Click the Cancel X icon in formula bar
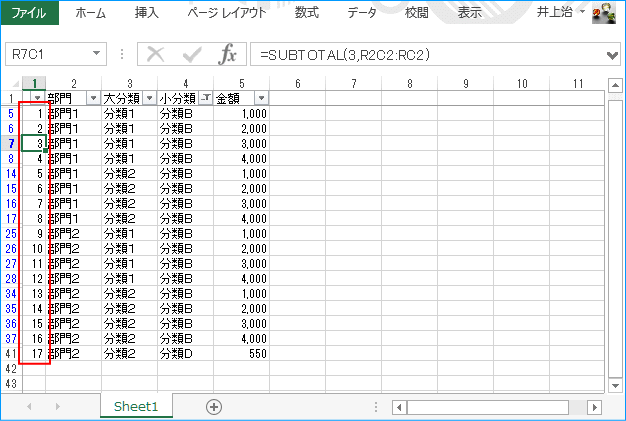 click(156, 54)
